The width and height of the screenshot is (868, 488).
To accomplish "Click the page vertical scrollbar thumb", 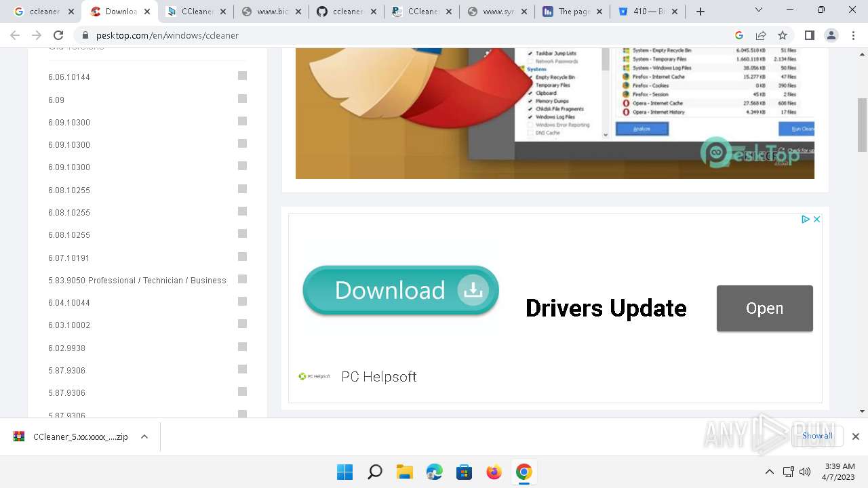I will coord(863,125).
